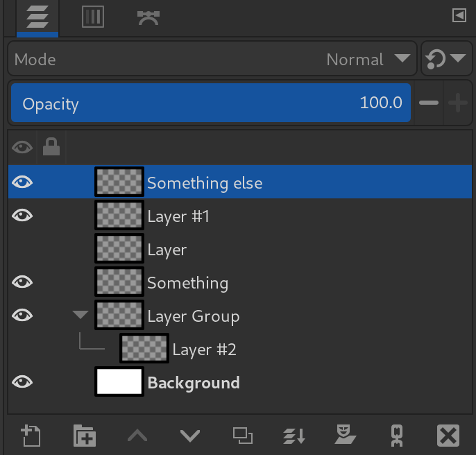The image size is (476, 455).
Task: Switch to the Paths tab
Action: (x=148, y=17)
